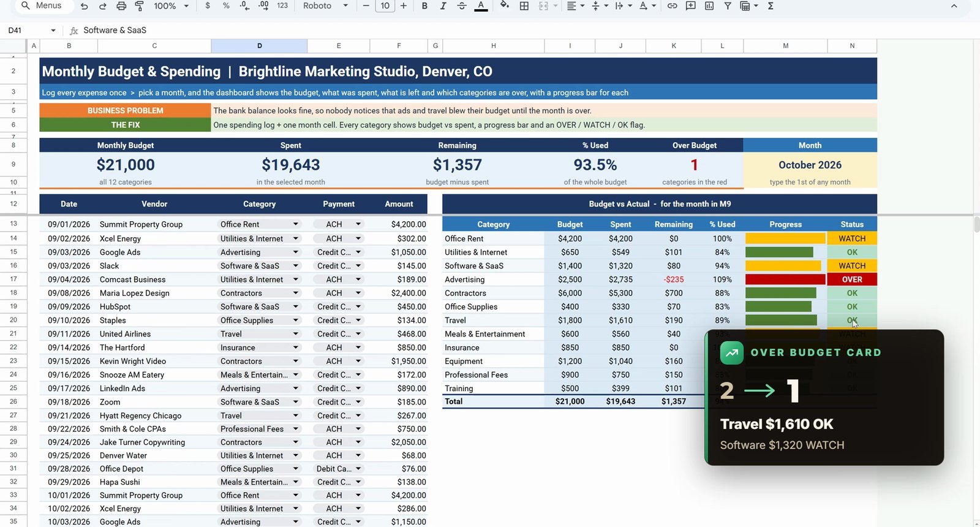The height and width of the screenshot is (527, 980).
Task: Decrease decimal places
Action: tap(244, 6)
